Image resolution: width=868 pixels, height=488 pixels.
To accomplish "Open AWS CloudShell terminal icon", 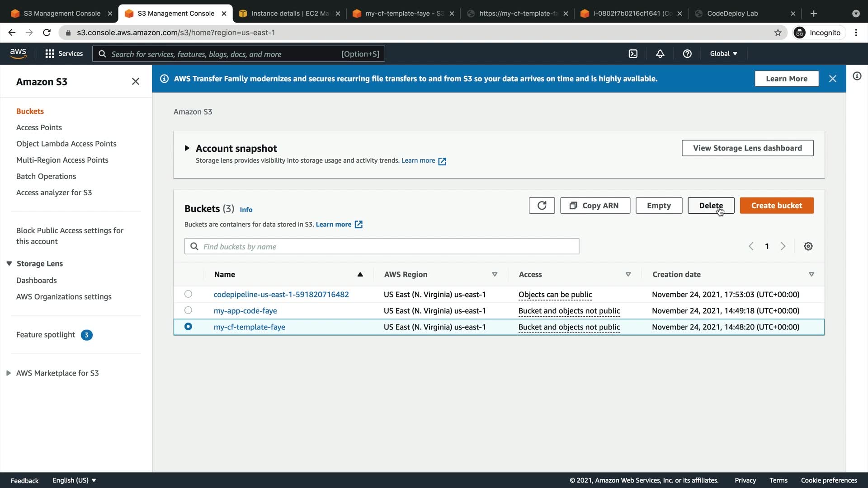I will point(633,54).
